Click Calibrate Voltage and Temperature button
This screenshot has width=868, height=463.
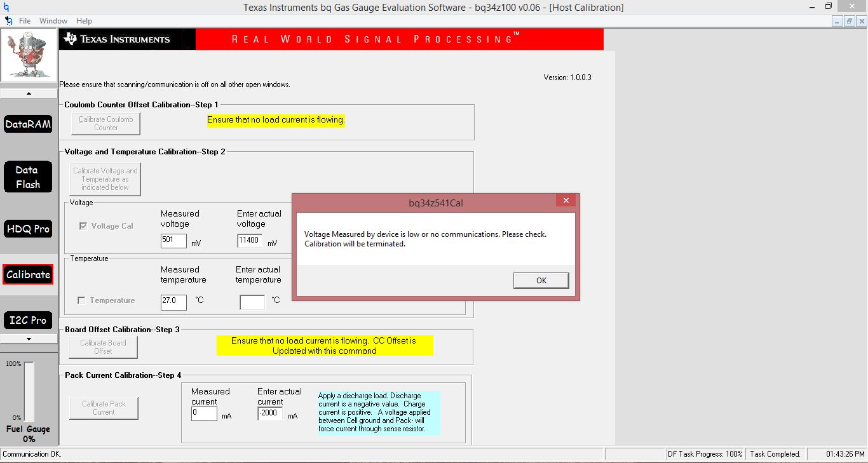coord(105,179)
